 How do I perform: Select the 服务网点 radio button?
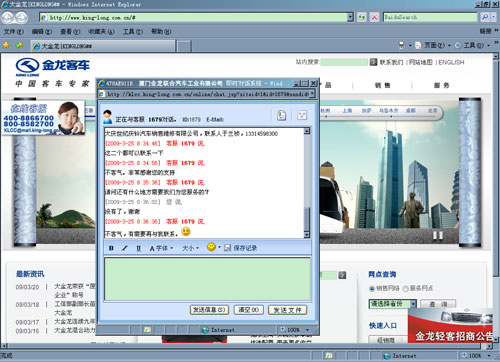[406, 289]
